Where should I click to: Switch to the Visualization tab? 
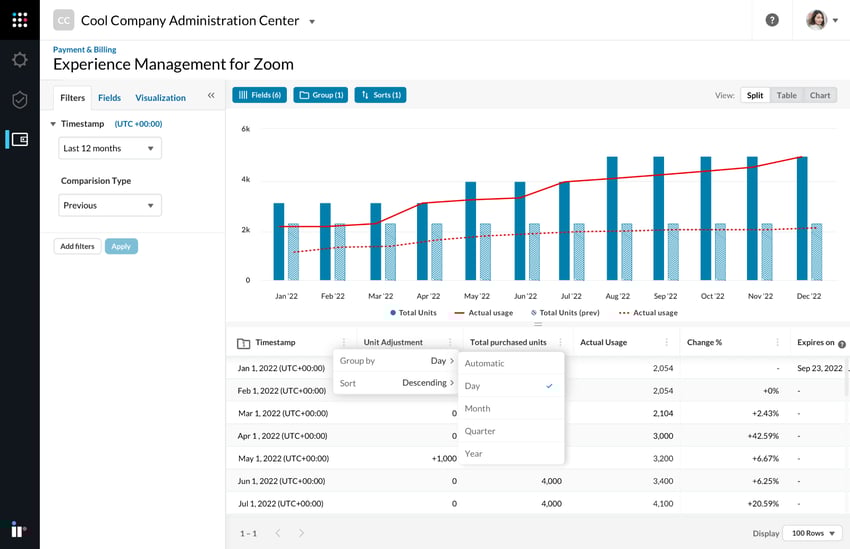pos(160,98)
